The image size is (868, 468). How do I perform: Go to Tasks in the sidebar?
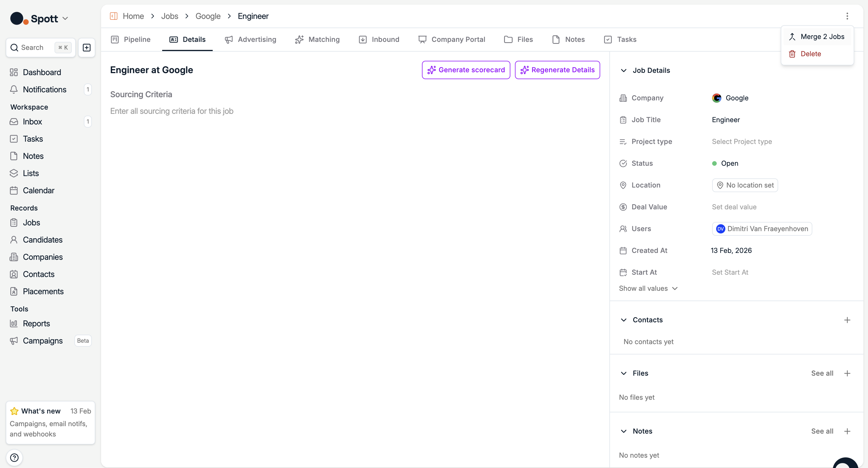click(51, 139)
